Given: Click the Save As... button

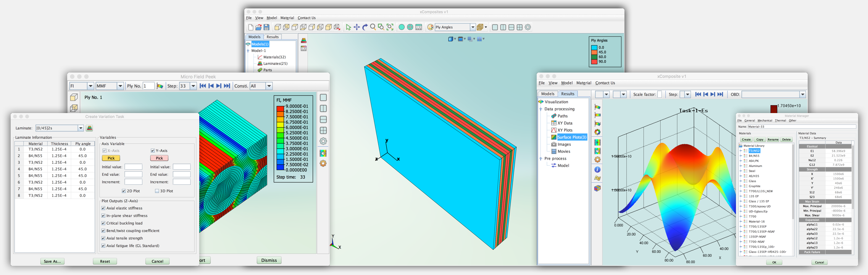Looking at the screenshot, I should [52, 261].
